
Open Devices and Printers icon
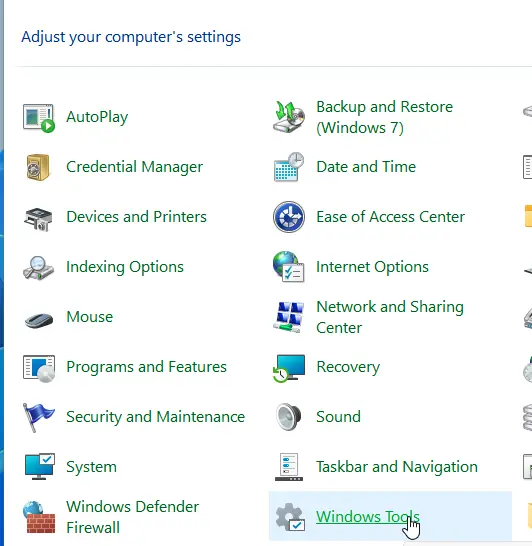coord(38,219)
